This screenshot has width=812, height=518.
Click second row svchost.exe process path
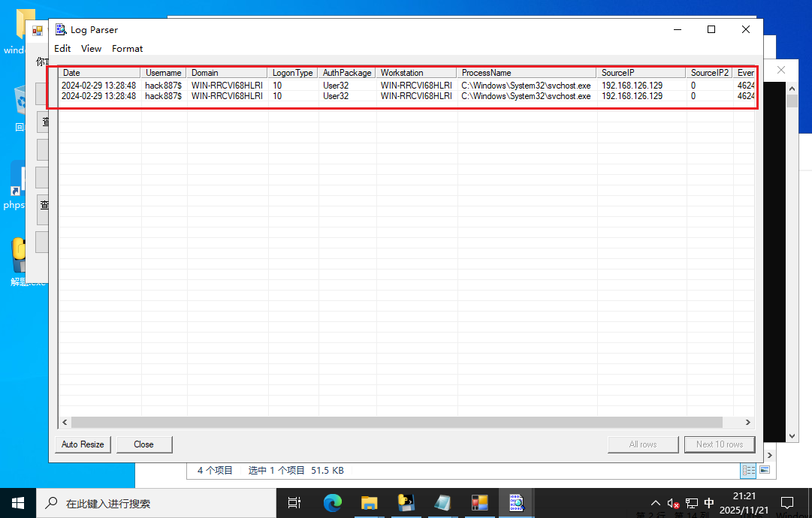click(x=526, y=96)
